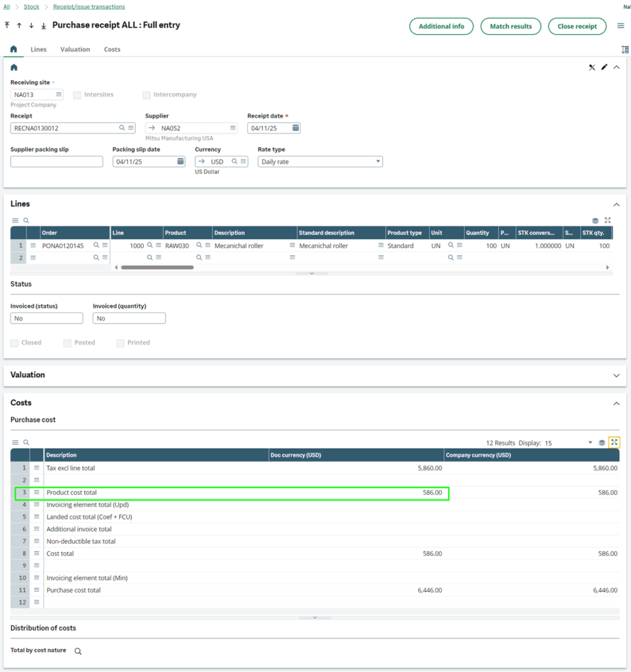Click the Supplier packing slip input field

(56, 161)
